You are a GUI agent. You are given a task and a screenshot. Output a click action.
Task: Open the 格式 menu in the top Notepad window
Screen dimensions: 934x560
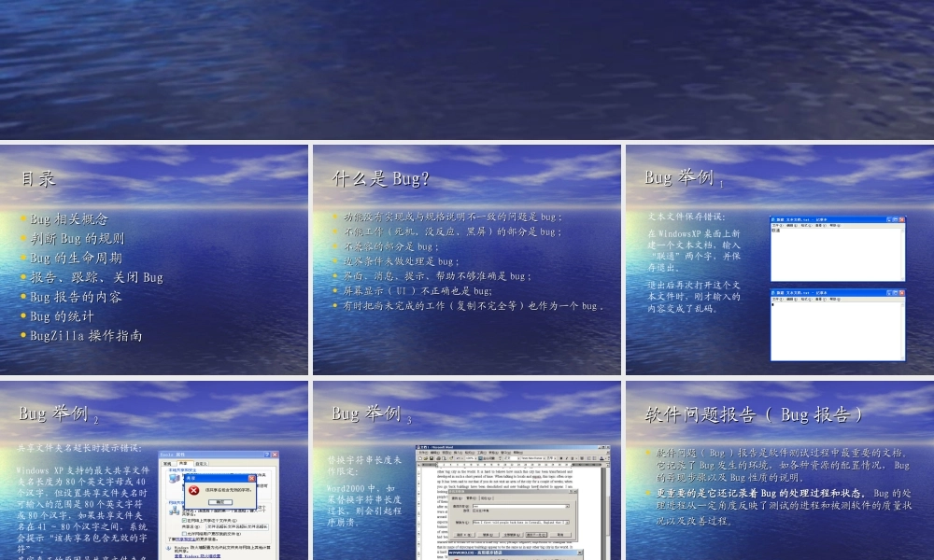(x=805, y=225)
